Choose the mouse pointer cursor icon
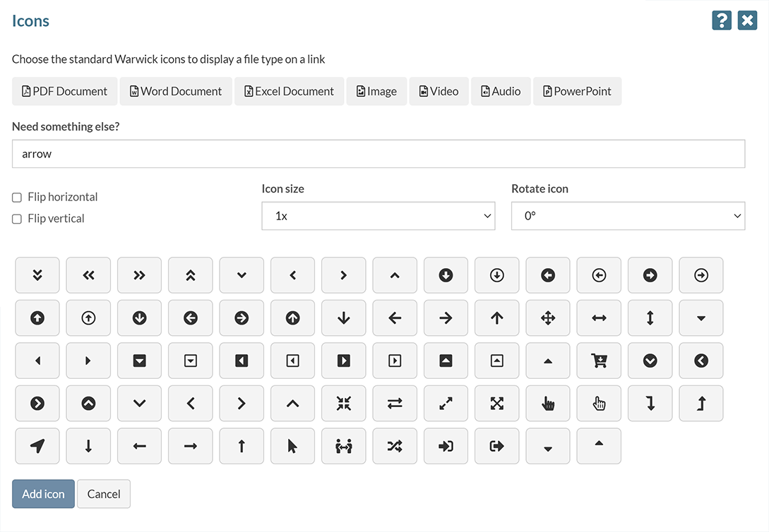 292,446
